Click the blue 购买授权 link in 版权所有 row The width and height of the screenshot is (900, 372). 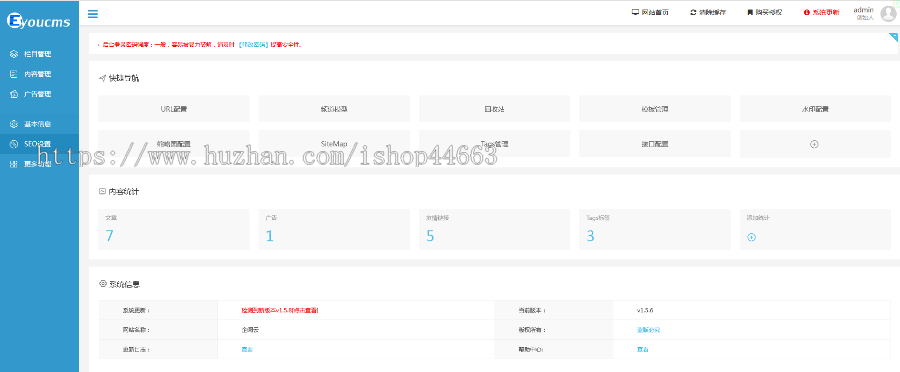click(649, 330)
